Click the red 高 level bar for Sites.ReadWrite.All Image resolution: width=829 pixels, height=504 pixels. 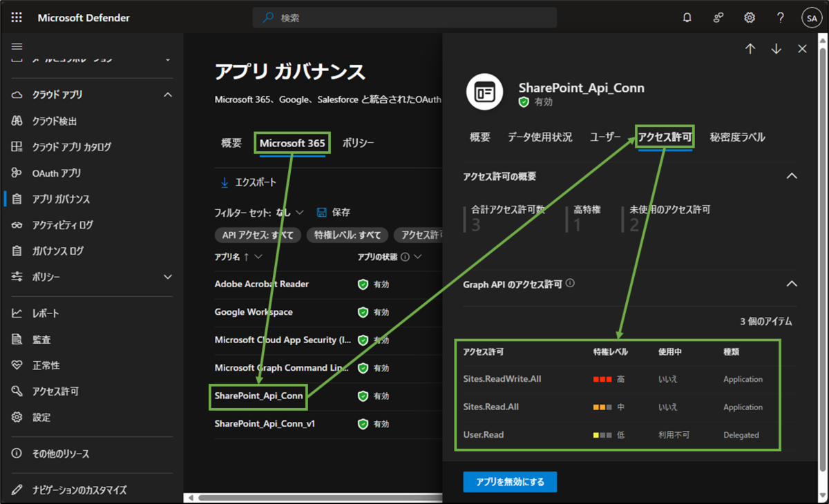pos(602,379)
